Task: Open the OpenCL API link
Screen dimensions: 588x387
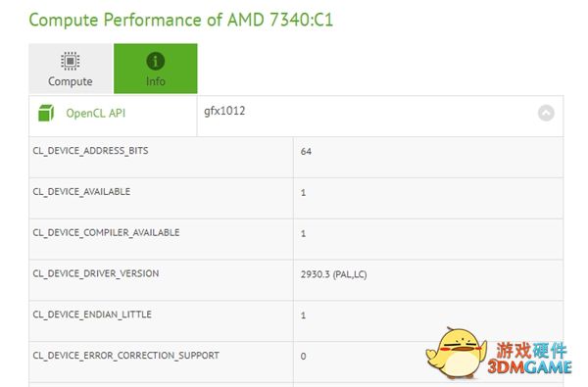Action: pyautogui.click(x=96, y=114)
